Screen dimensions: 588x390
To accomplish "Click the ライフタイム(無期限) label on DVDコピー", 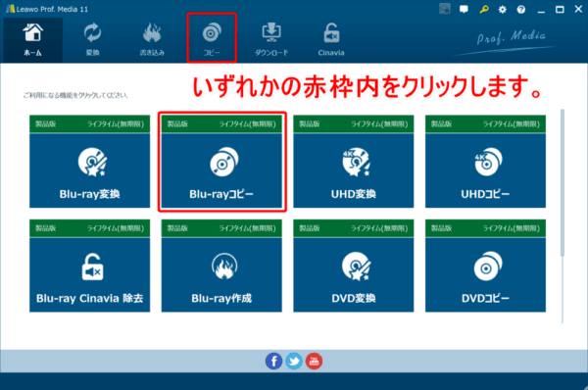I will click(512, 228).
